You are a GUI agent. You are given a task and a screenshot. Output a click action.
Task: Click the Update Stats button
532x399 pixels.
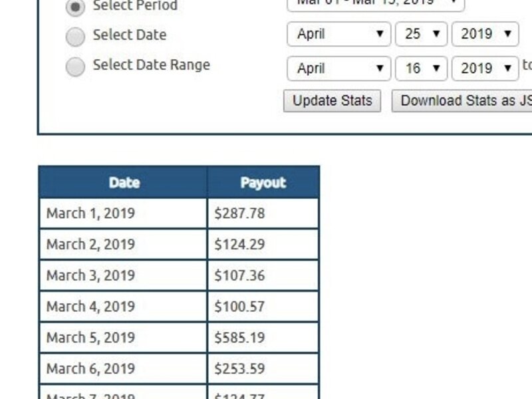click(332, 101)
